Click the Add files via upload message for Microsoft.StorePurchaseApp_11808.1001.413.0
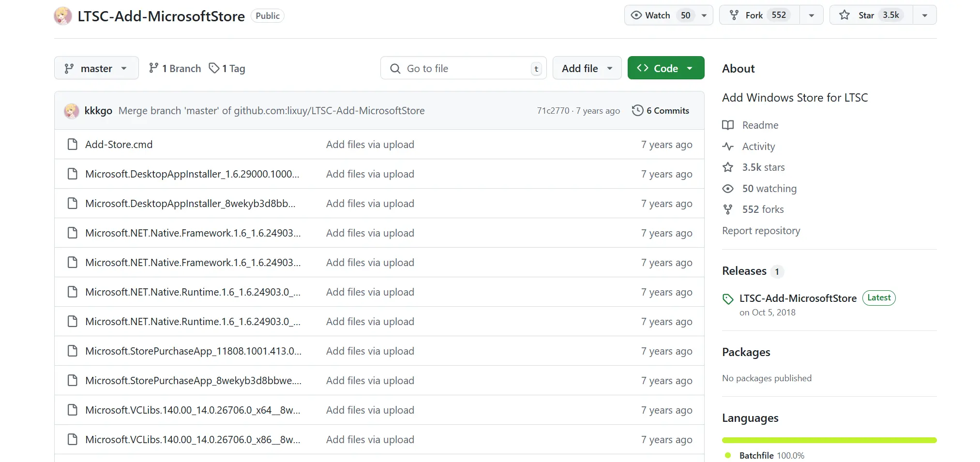 pyautogui.click(x=370, y=351)
